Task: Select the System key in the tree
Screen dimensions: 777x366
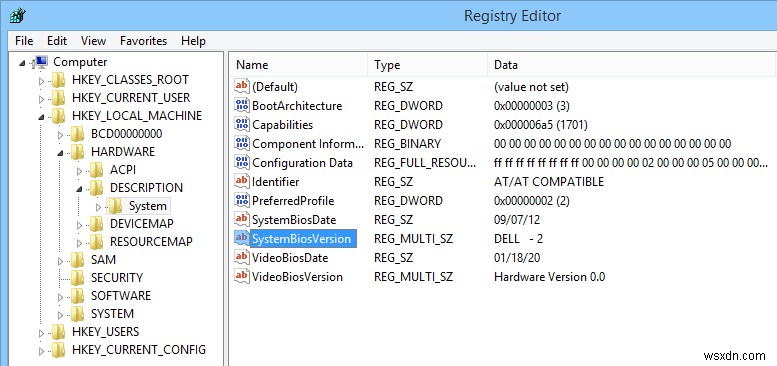Action: [x=148, y=206]
